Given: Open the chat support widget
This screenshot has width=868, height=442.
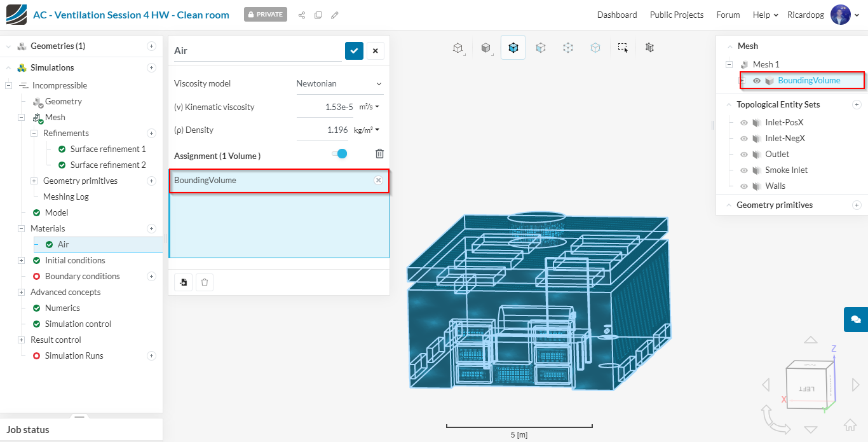Looking at the screenshot, I should coord(855,319).
